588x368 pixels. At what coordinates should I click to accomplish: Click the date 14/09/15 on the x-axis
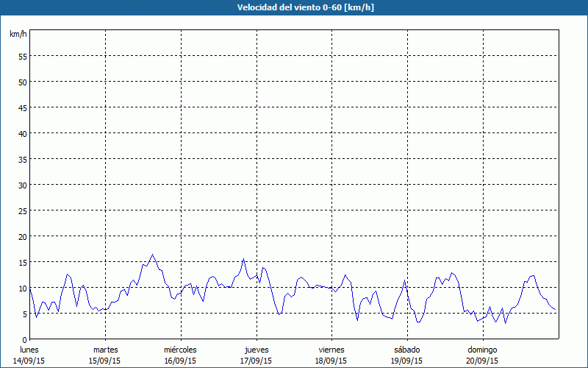(29, 361)
